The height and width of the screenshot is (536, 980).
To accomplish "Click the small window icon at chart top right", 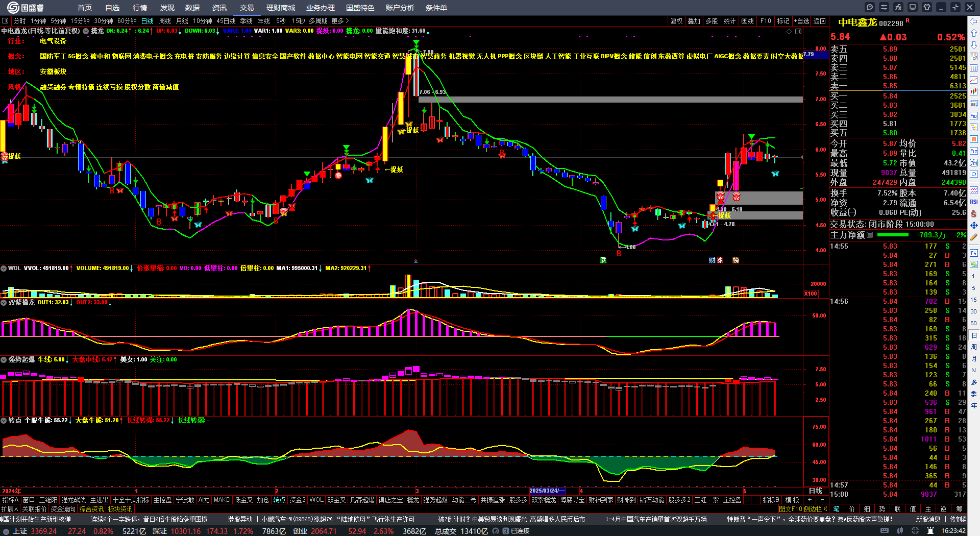I will click(799, 31).
